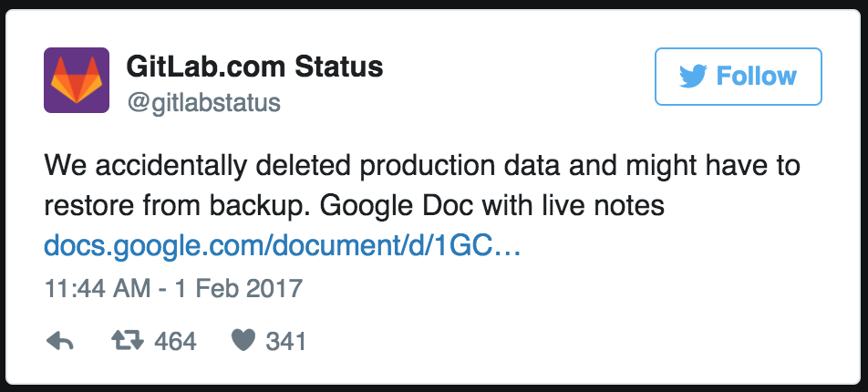Reply to the tweet using the arrow icon
The width and height of the screenshot is (868, 392).
pos(59,342)
